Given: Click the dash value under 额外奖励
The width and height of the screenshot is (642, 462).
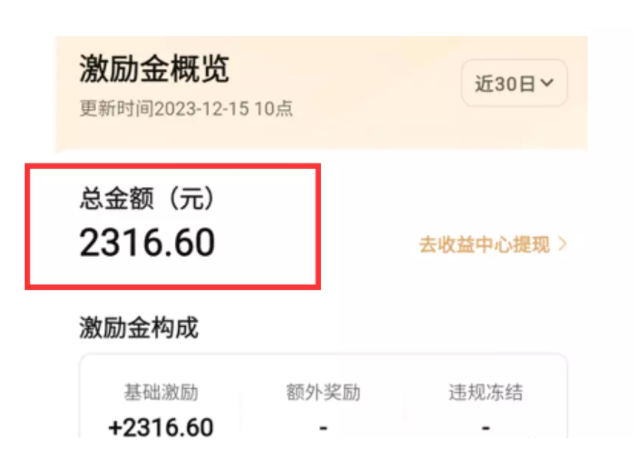Looking at the screenshot, I should (x=322, y=429).
